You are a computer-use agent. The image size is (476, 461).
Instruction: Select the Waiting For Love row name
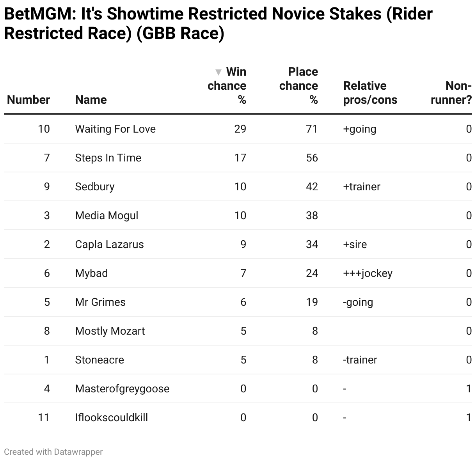[x=115, y=129]
